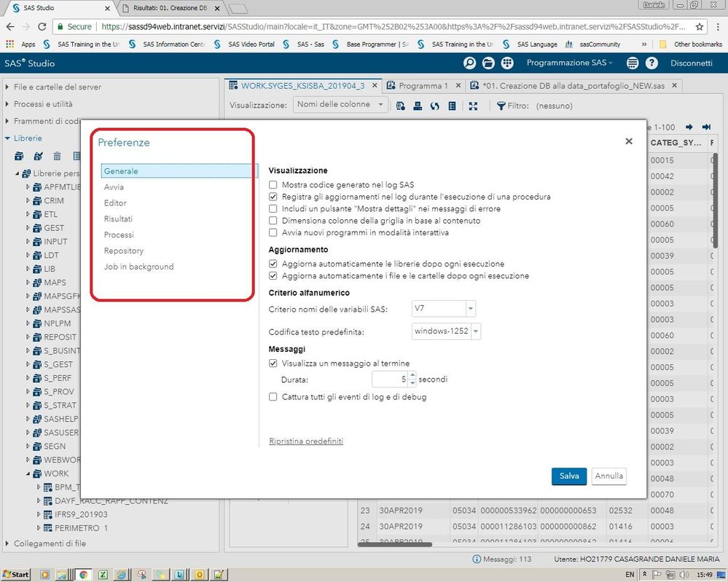This screenshot has height=582, width=728.
Task: Enable Includi un pulsante Mostra dettagli
Action: (x=273, y=209)
